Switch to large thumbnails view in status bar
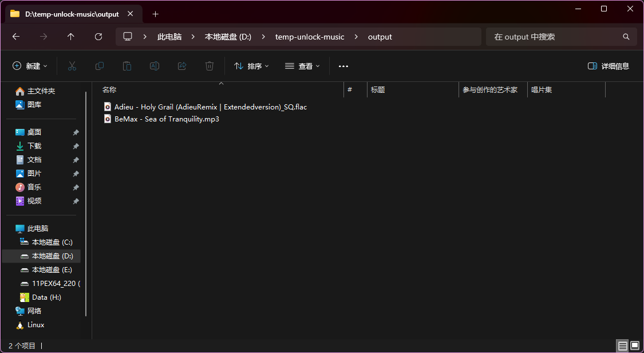The image size is (644, 353). [634, 346]
